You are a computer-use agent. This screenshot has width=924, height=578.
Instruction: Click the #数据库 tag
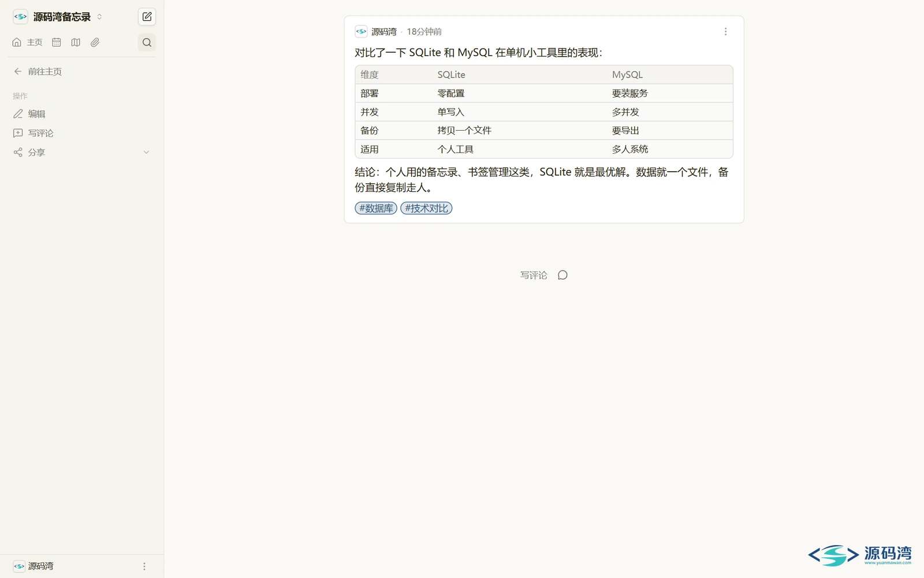click(x=376, y=208)
